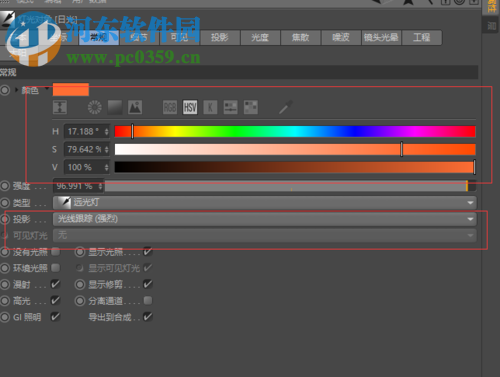Uncheck the 显示光照 checkbox
Screen dimensions: 500x377
pos(148,252)
